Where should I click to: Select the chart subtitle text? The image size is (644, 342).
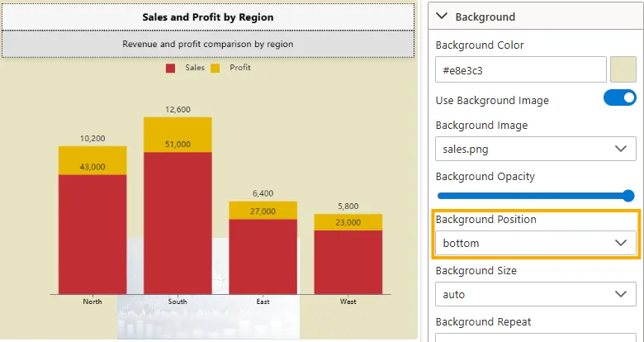(207, 44)
